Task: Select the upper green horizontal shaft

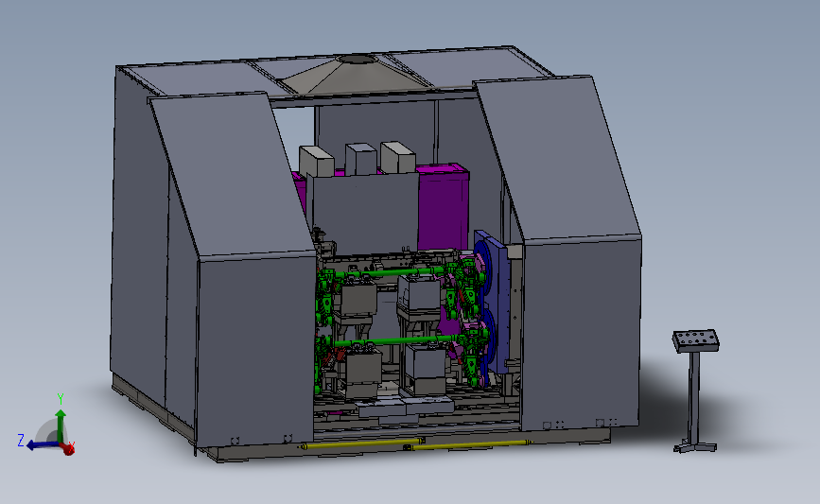Action: click(x=392, y=272)
